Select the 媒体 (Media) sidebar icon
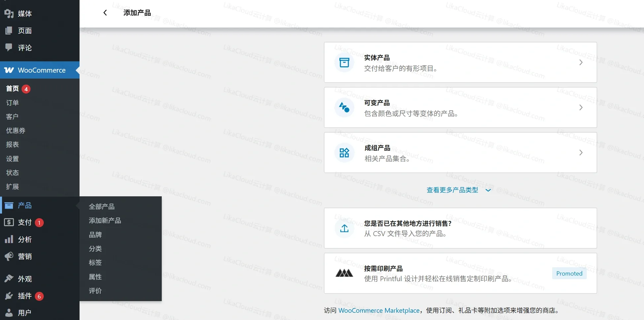This screenshot has width=644, height=320. [x=9, y=14]
